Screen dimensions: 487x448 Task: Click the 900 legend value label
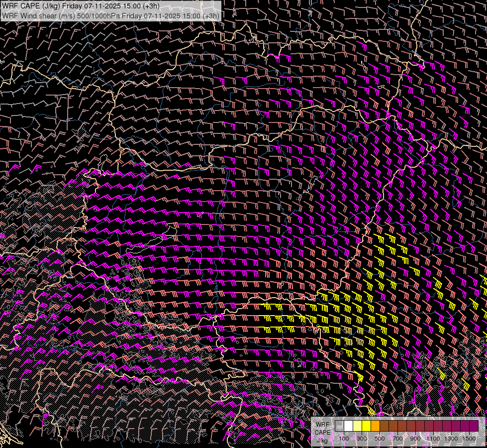point(415,439)
